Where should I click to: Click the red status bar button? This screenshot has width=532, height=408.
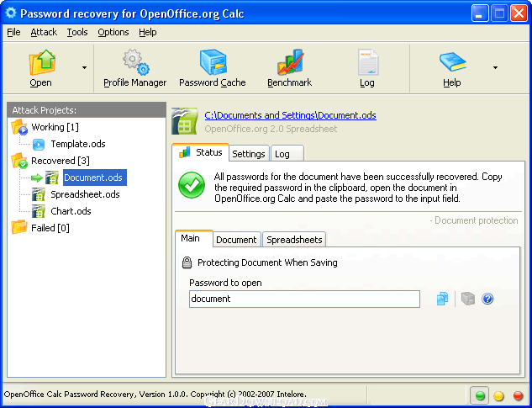pos(518,395)
